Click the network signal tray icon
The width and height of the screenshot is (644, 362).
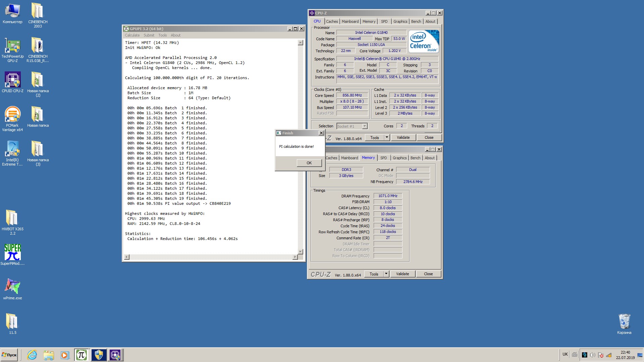point(609,355)
